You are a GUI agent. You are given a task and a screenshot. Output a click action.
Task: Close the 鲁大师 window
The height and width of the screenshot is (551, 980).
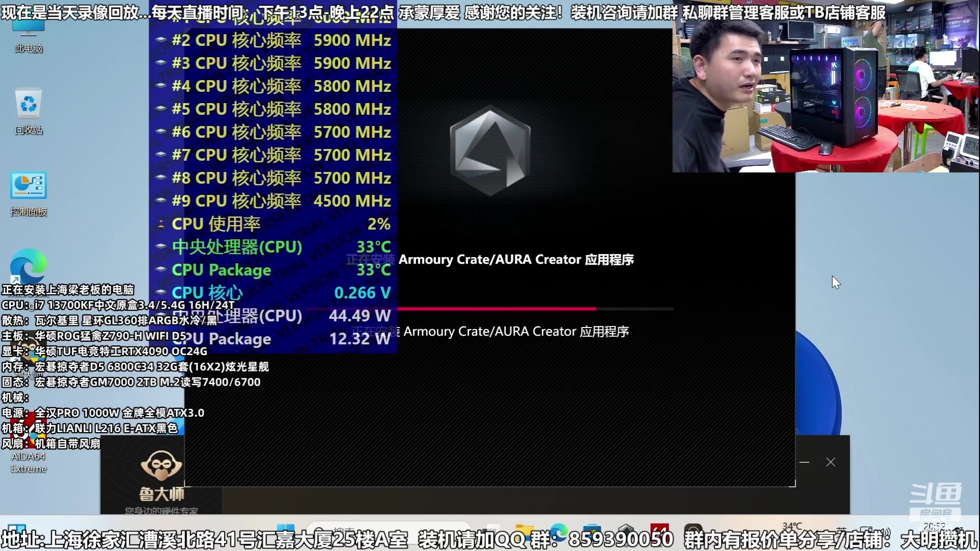click(830, 462)
